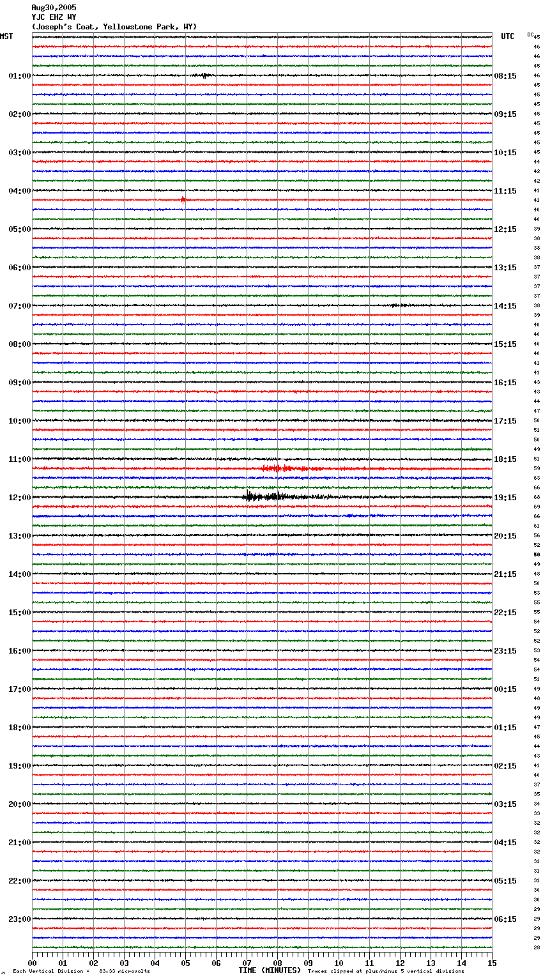
Task: Click the minute tick label 07 on the bottom axis
Action: point(247,963)
